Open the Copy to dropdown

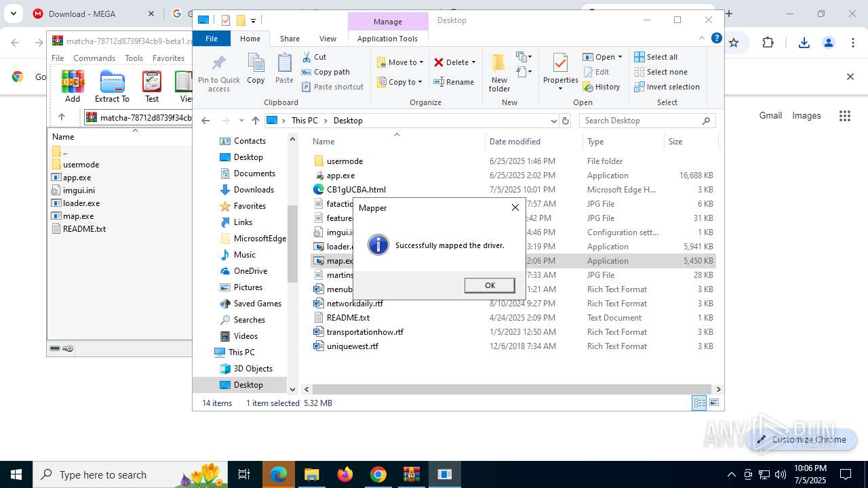coord(399,82)
